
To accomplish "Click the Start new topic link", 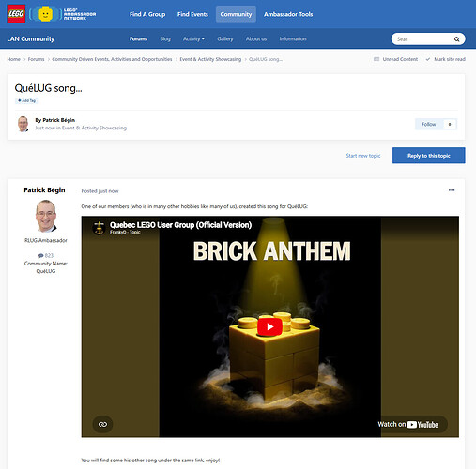I will (x=363, y=156).
